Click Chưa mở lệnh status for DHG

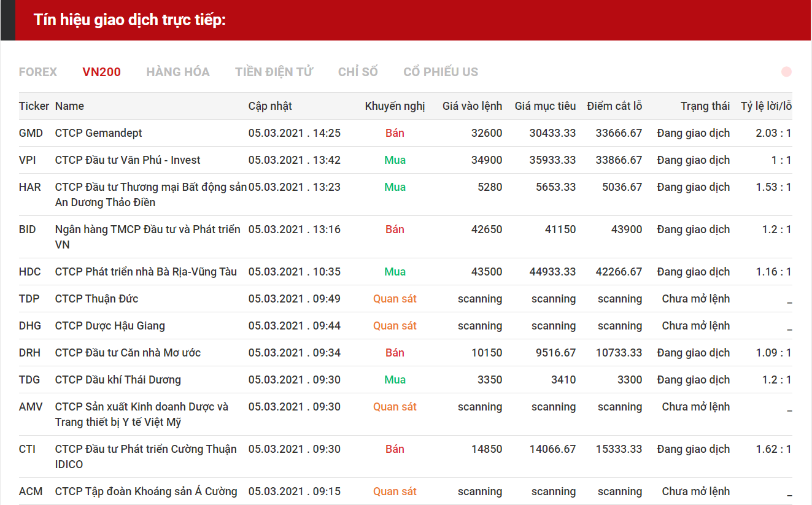coord(696,326)
